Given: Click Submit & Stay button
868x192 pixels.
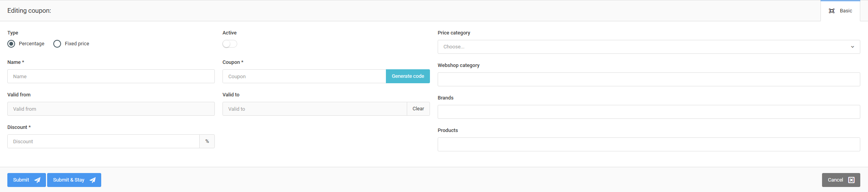Looking at the screenshot, I should (74, 180).
